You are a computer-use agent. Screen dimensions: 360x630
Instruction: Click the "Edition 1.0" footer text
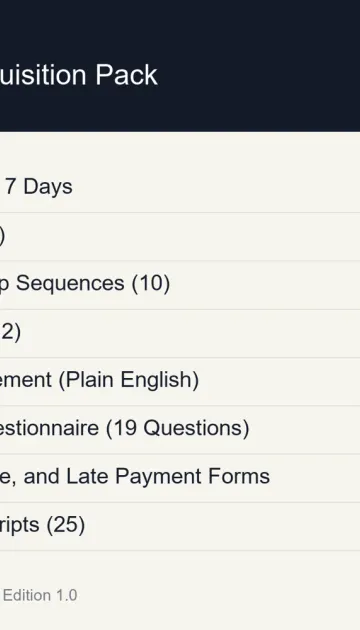(x=40, y=595)
